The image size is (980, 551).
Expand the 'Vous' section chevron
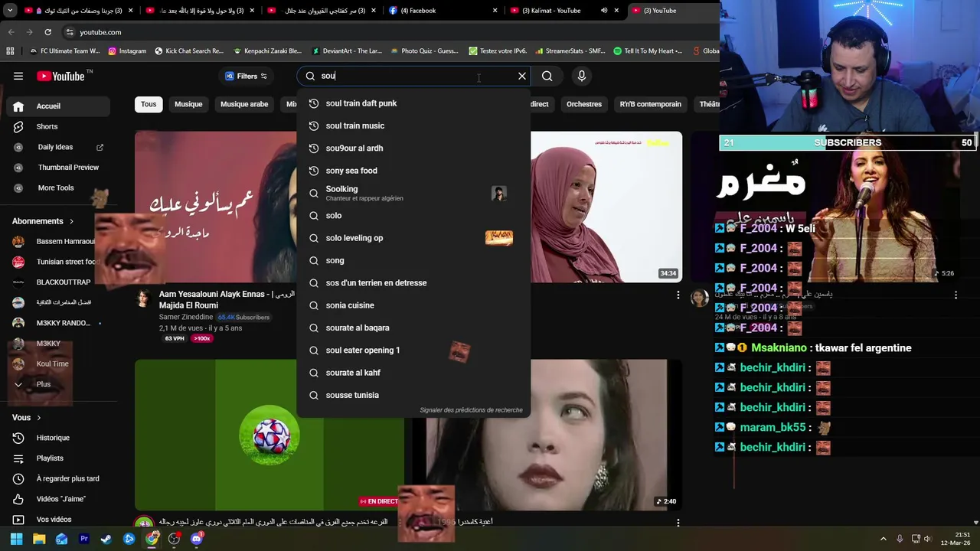[39, 418]
